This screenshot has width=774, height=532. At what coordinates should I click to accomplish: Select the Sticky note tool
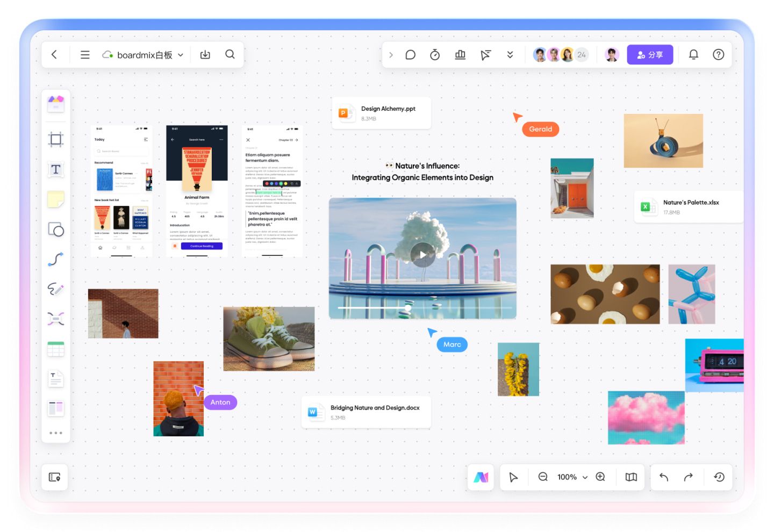click(x=56, y=199)
